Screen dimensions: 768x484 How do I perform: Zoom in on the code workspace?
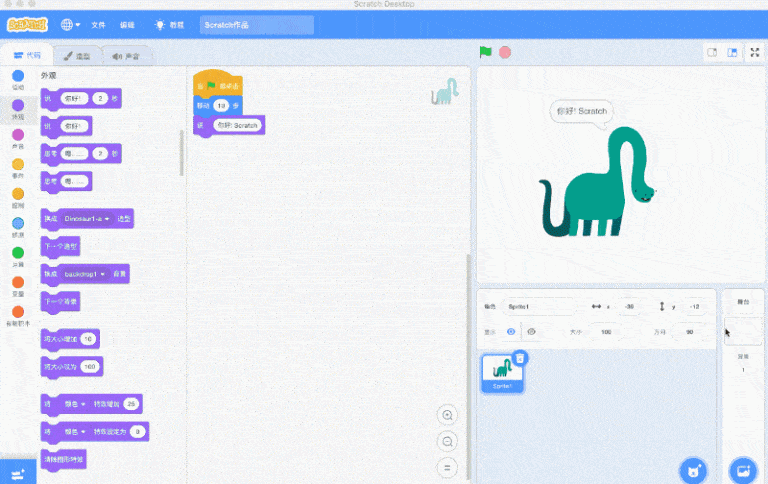pyautogui.click(x=448, y=415)
